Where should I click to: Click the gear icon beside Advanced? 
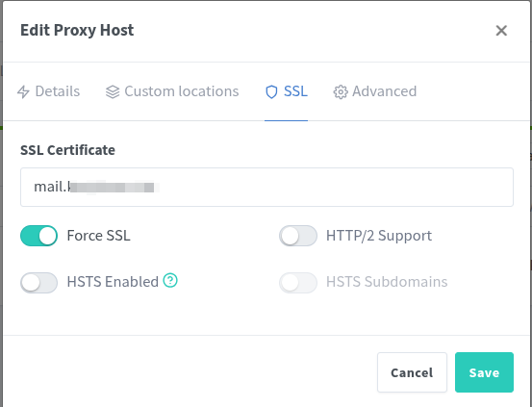pos(341,92)
